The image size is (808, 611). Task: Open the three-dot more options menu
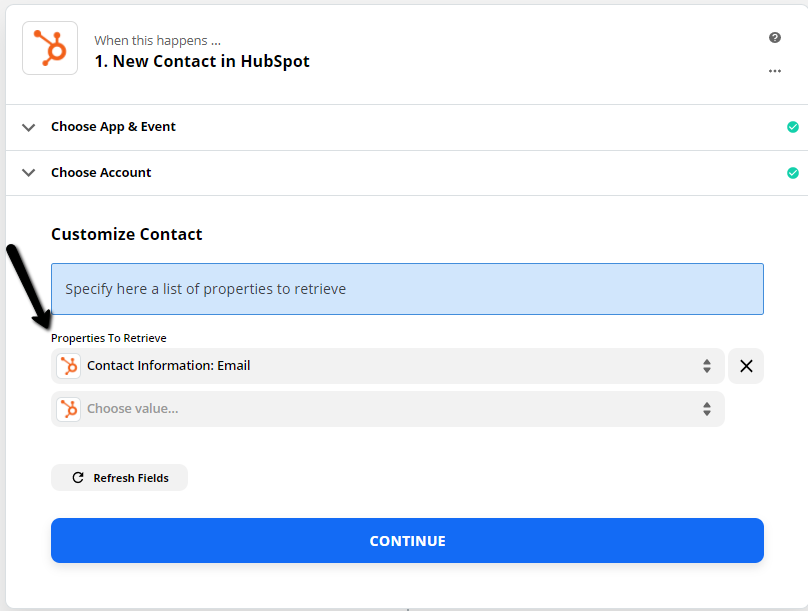[x=775, y=71]
